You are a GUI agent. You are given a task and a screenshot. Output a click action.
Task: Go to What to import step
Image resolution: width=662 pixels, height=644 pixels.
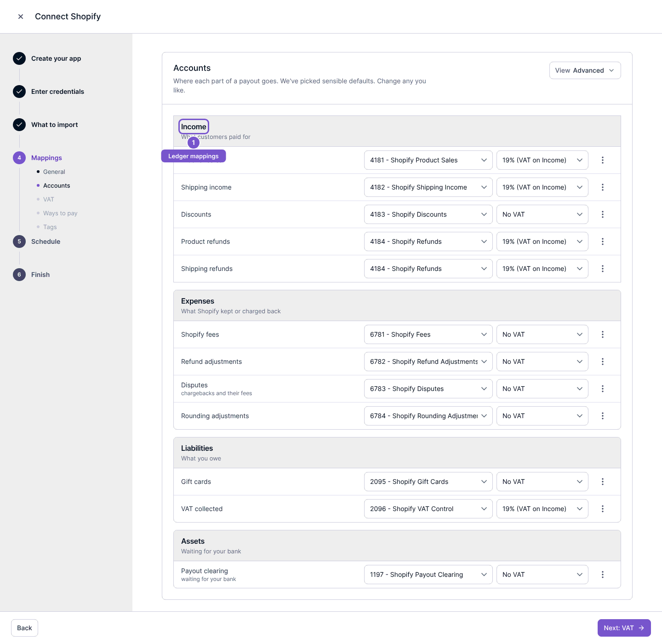pos(54,125)
